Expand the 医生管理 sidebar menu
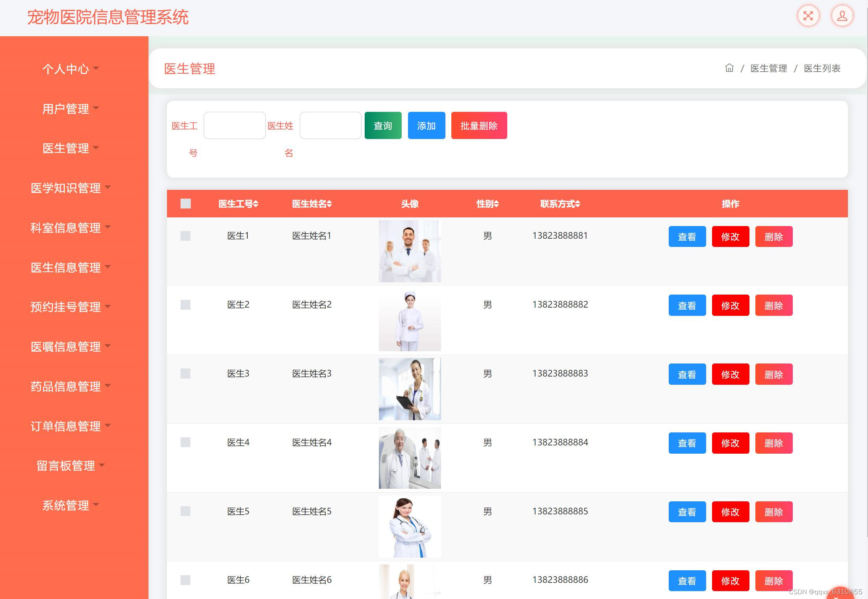This screenshot has height=599, width=868. coord(70,148)
